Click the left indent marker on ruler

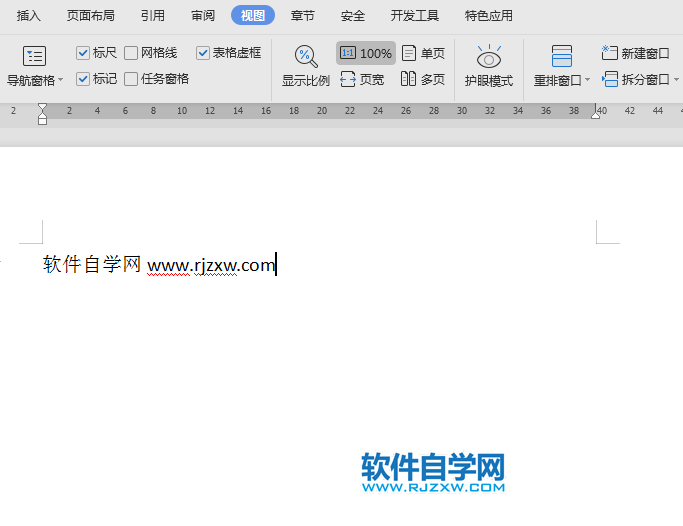tap(42, 119)
